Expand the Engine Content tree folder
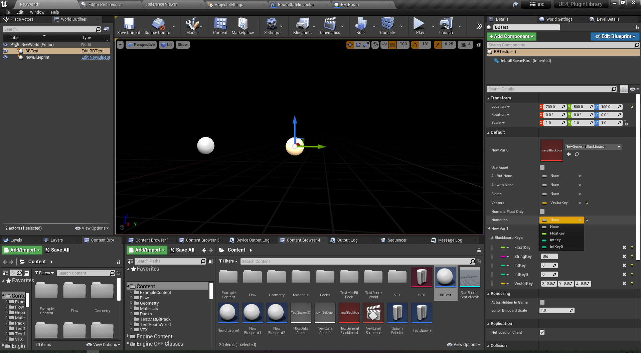The image size is (644, 353). pyautogui.click(x=128, y=336)
